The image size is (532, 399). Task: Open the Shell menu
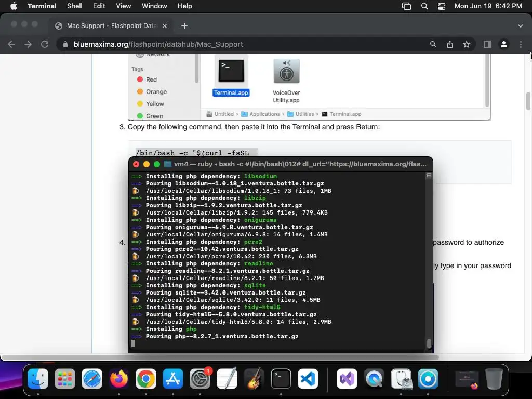click(x=74, y=6)
